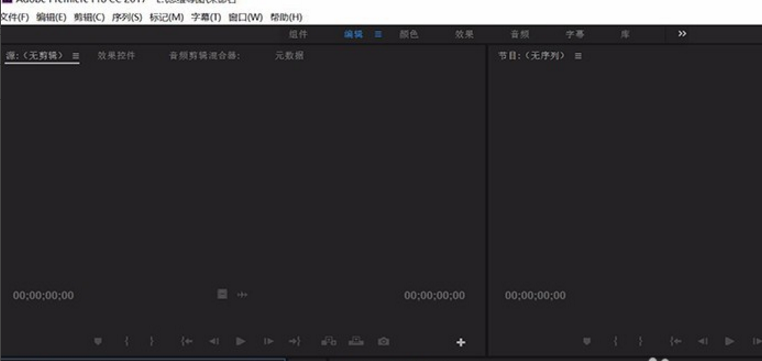
Task: Switch to the 音频 workspace
Action: tap(520, 34)
